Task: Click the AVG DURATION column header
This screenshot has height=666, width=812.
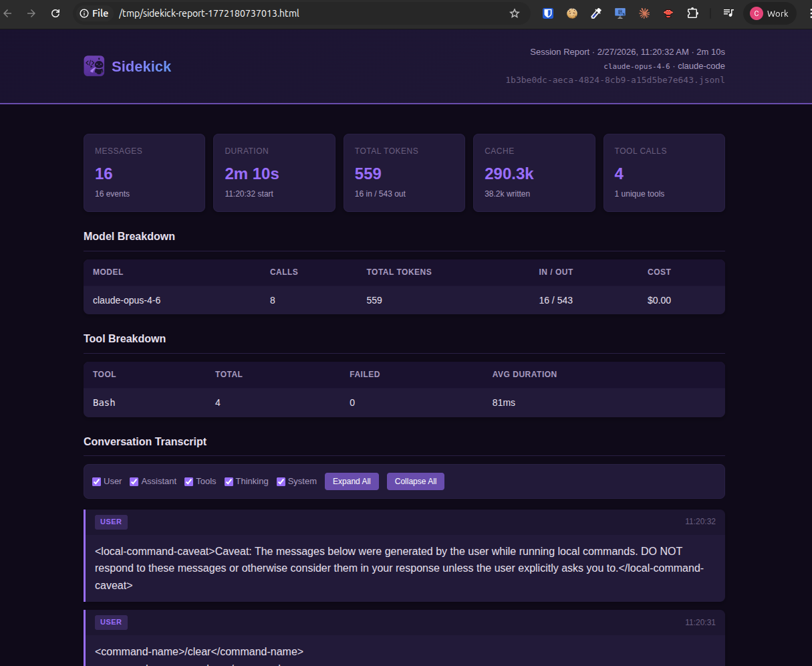Action: point(525,374)
